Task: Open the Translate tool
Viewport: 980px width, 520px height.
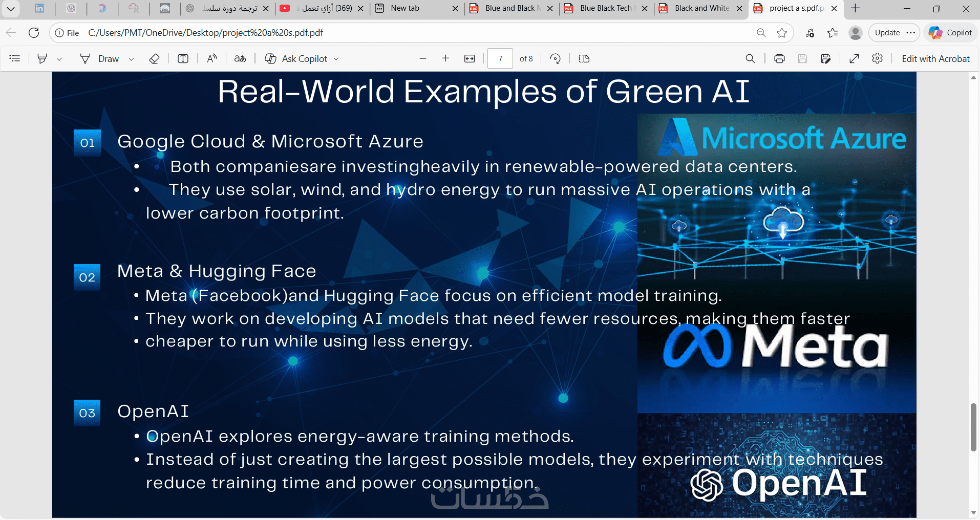Action: click(x=240, y=59)
